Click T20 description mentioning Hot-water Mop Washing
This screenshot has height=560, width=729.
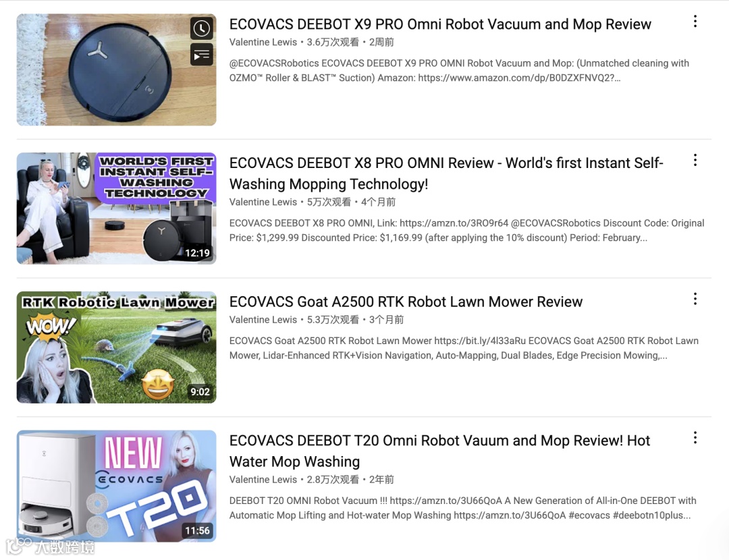[462, 508]
